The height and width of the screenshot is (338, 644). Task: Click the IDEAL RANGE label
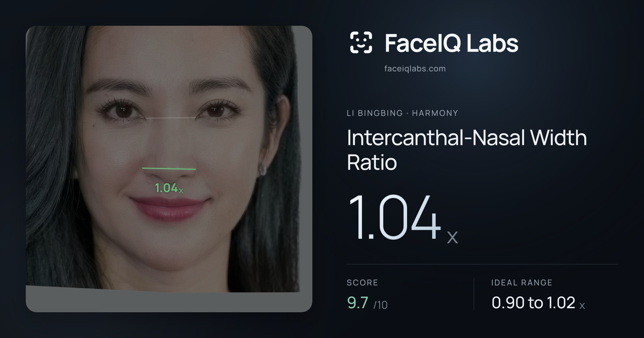tap(522, 282)
